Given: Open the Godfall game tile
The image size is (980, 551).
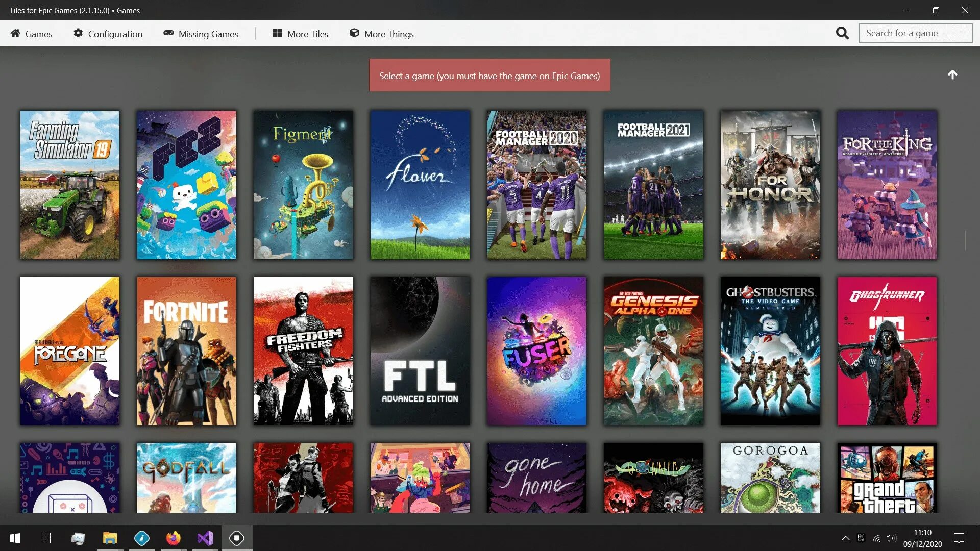Looking at the screenshot, I should coord(186,479).
